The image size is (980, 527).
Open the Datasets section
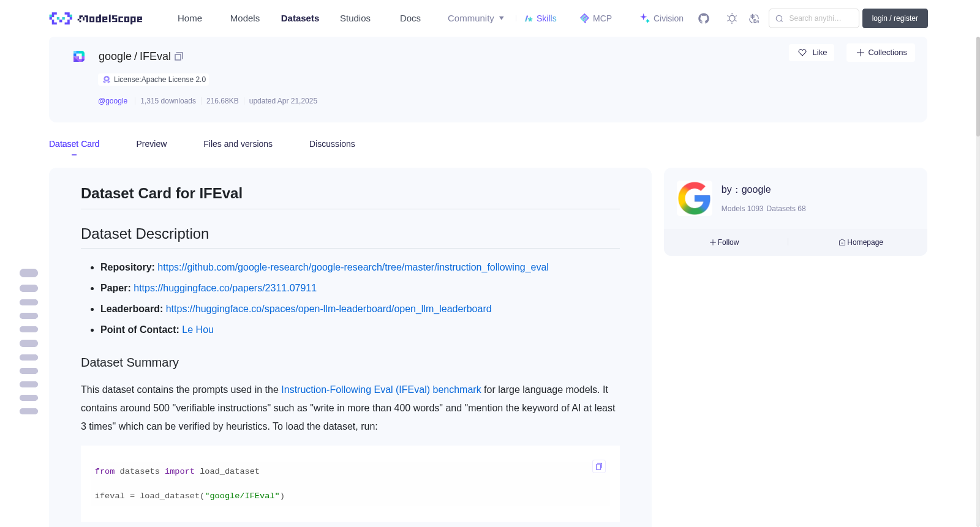300,18
